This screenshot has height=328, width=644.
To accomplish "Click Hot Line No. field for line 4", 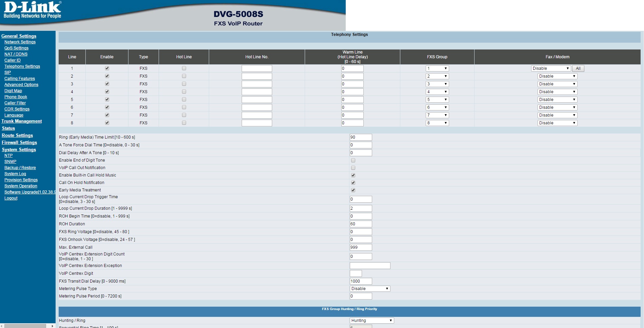I will (257, 92).
